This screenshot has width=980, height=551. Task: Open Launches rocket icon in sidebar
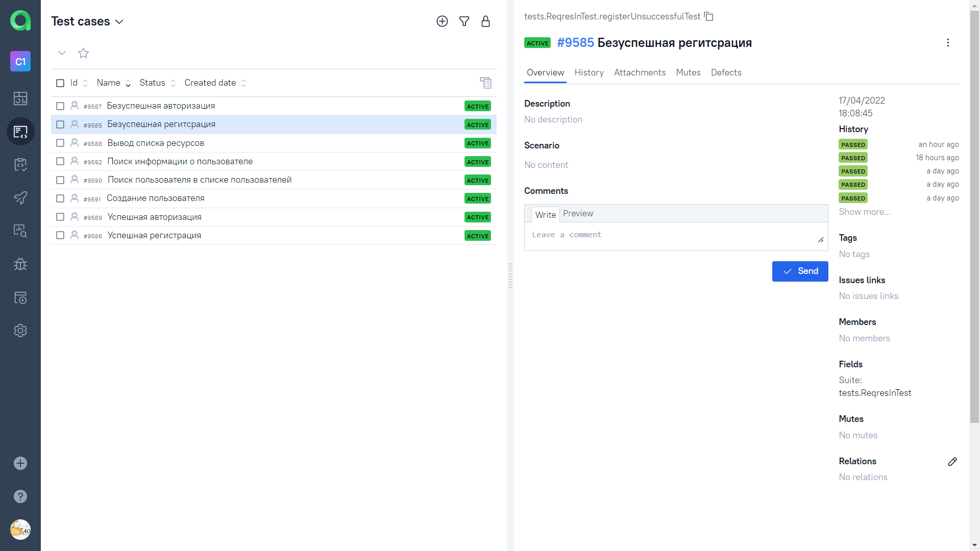pyautogui.click(x=20, y=197)
